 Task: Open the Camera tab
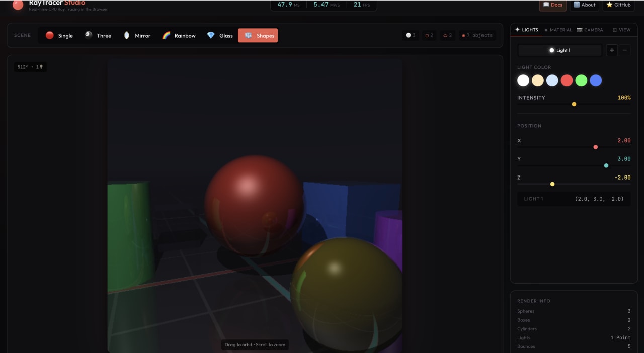590,30
